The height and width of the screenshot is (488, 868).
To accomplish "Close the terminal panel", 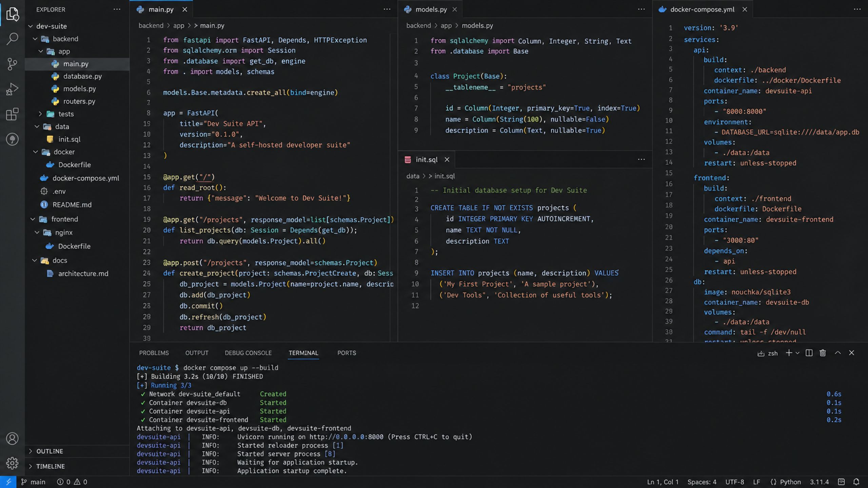I will [x=851, y=353].
